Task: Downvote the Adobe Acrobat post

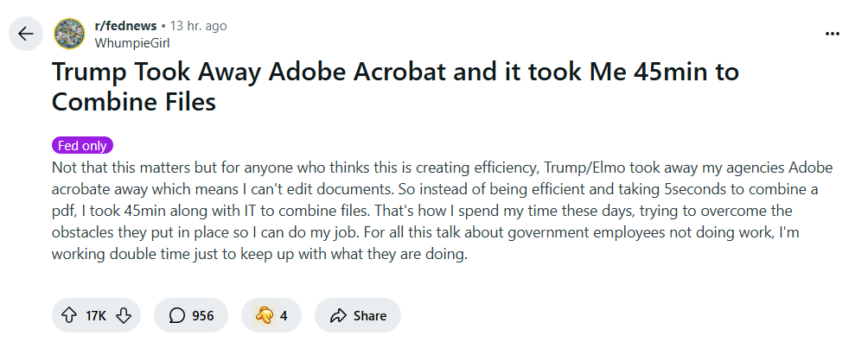Action: tap(123, 316)
